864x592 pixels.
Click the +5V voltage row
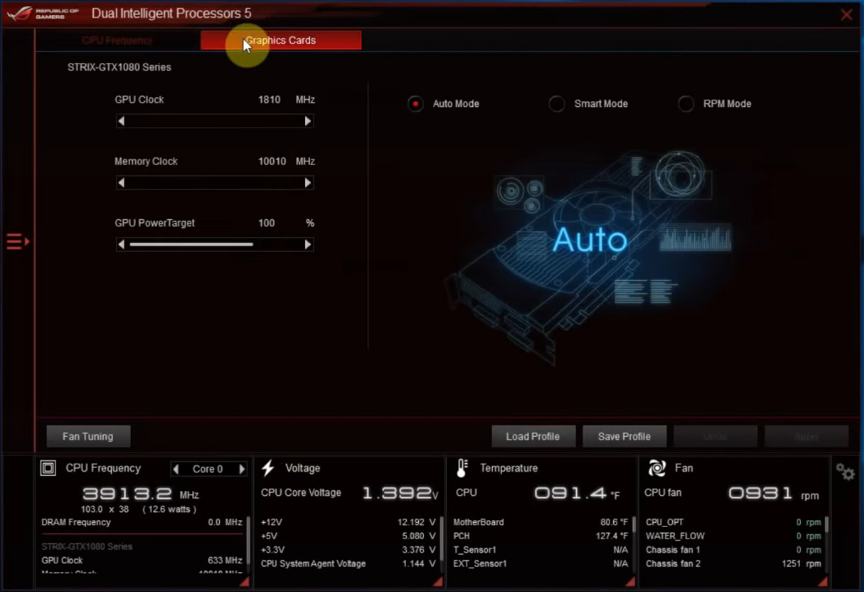coord(348,536)
